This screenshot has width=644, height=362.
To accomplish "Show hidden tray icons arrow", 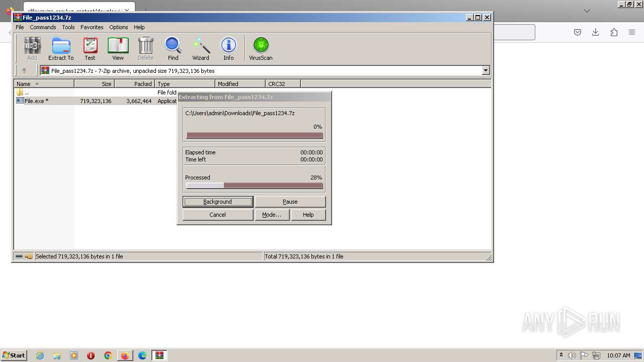I will 561,355.
